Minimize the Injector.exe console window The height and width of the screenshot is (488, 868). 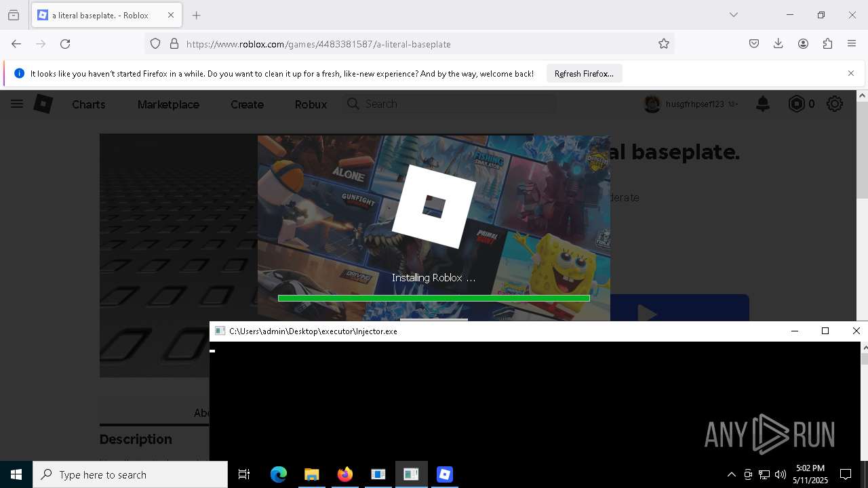click(x=795, y=331)
